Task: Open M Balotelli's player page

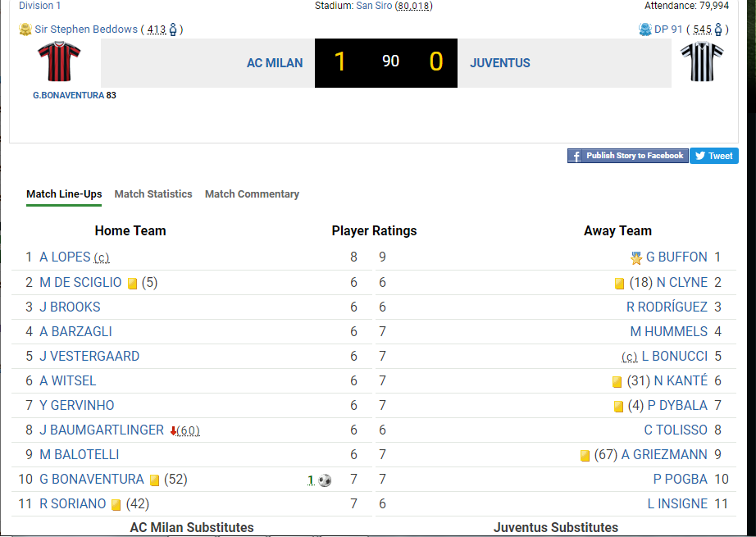Action: click(x=80, y=454)
